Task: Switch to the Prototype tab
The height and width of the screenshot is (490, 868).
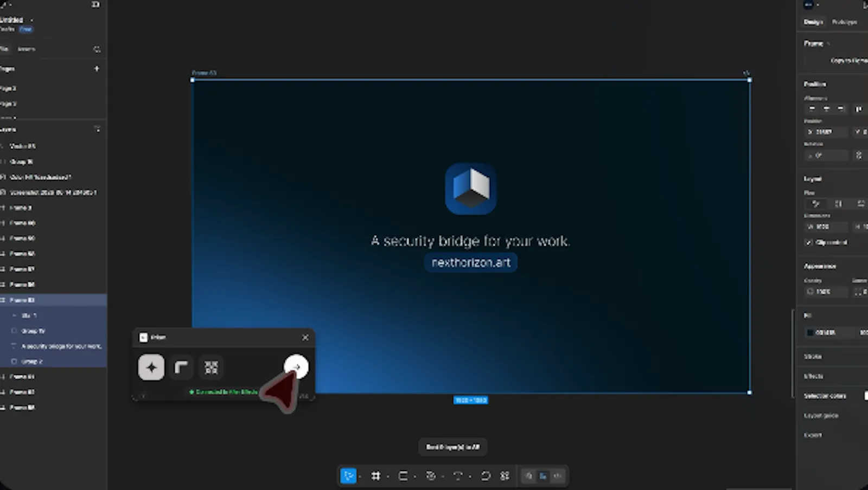Action: click(845, 22)
